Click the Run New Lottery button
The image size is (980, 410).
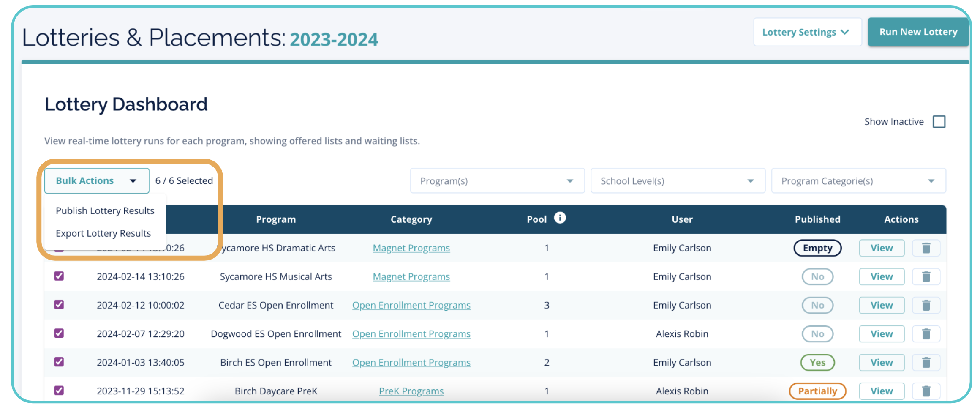point(918,32)
